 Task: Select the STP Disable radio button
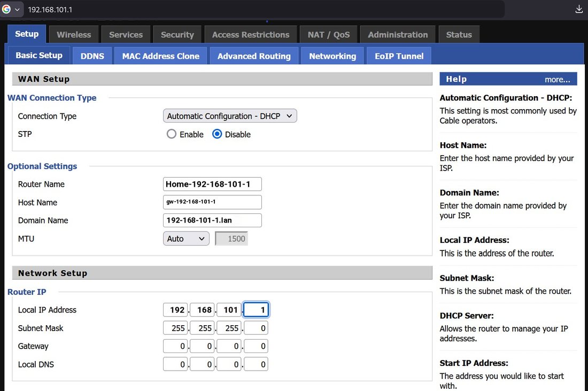217,134
